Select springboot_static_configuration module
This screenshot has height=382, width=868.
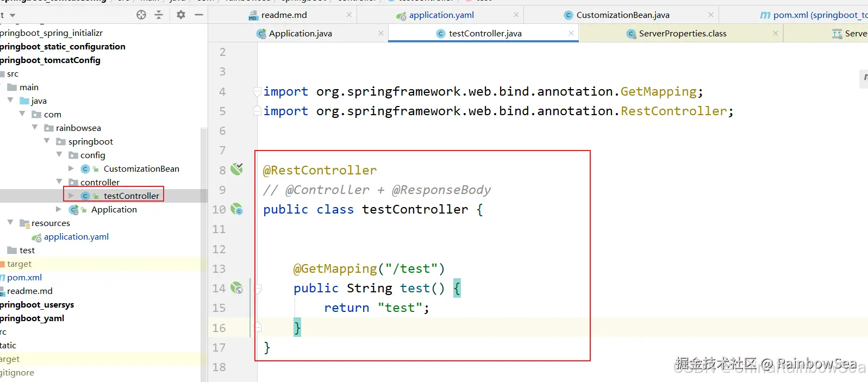[x=63, y=46]
